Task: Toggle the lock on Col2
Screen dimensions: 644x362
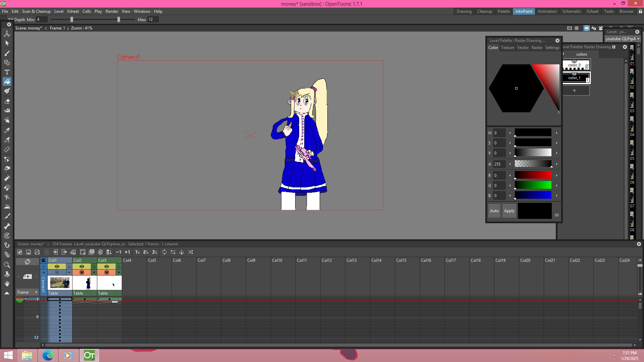Action: [94, 266]
